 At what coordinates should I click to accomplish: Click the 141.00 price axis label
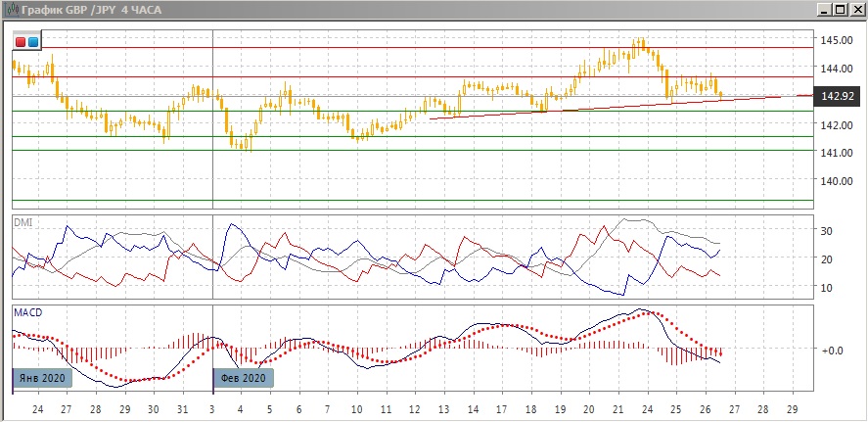click(x=839, y=154)
